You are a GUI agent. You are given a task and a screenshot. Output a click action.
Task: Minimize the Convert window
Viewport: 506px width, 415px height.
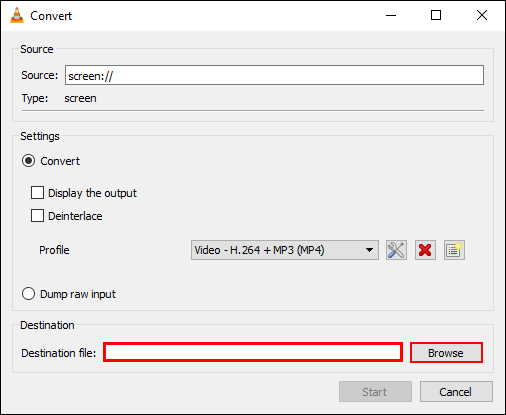(391, 15)
